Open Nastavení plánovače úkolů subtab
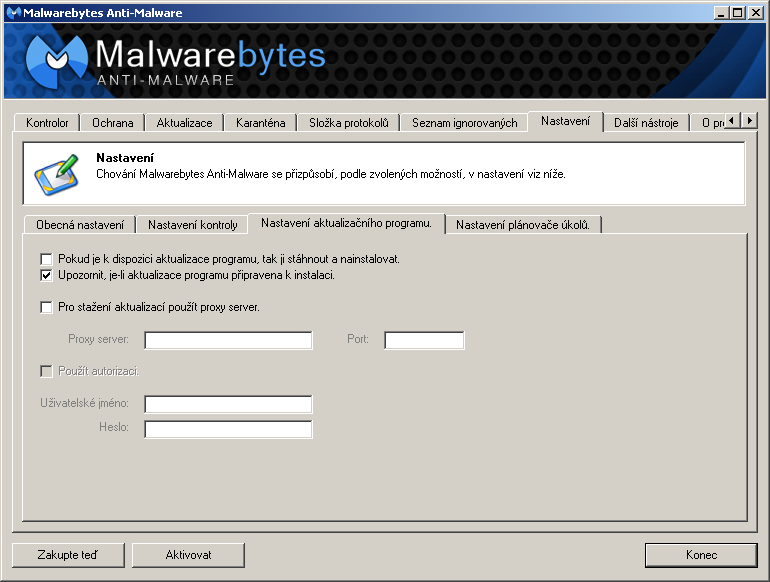This screenshot has height=582, width=770. 523,225
